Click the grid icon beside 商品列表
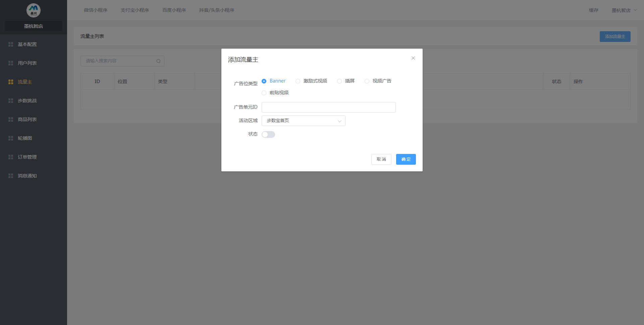 pyautogui.click(x=11, y=119)
